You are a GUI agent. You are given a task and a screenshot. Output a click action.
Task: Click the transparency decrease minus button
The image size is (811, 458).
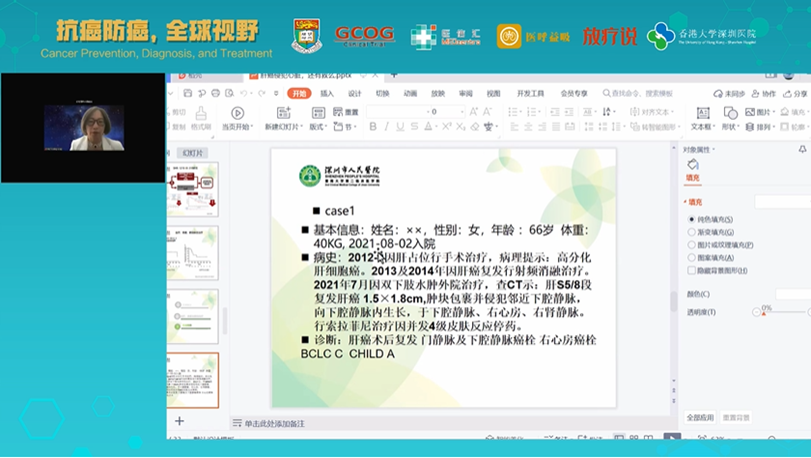756,312
